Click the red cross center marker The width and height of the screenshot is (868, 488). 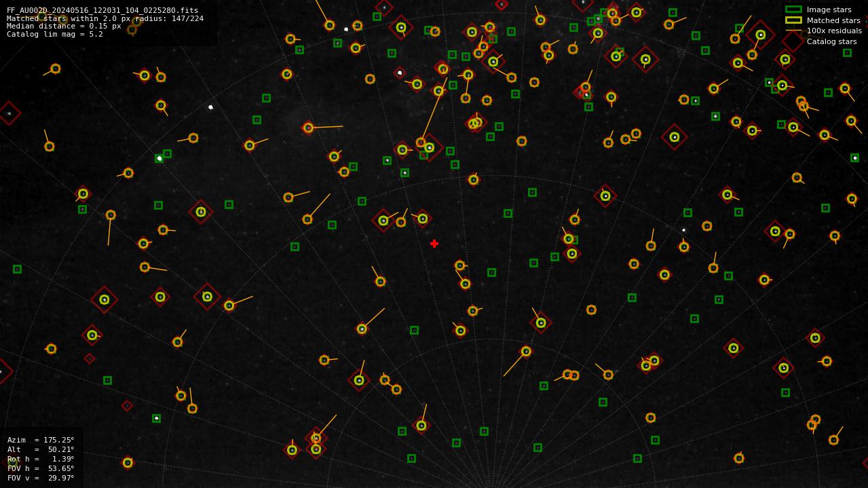[x=434, y=244]
